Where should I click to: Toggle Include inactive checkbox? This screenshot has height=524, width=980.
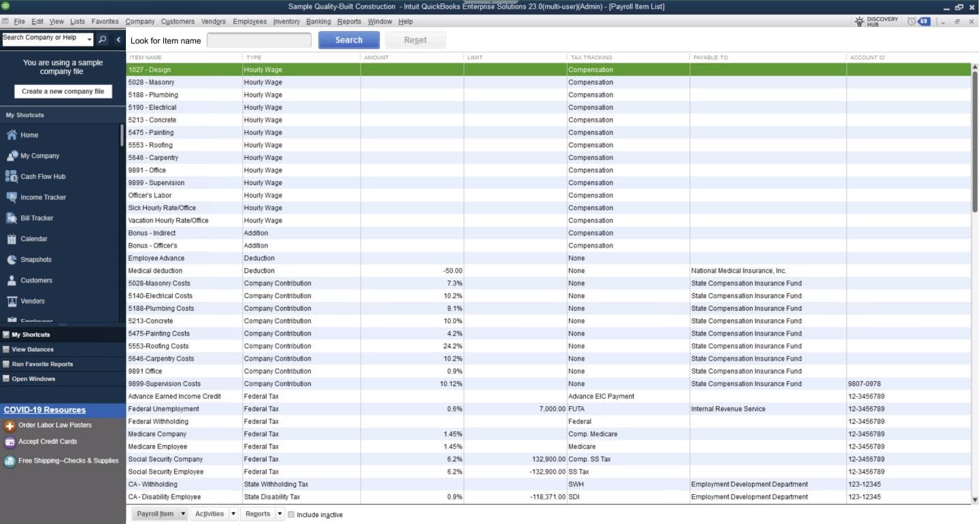291,514
